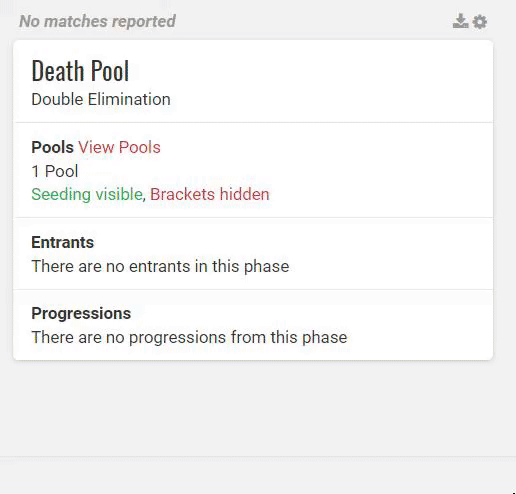Click the no progressions from this phase message
Screen dimensions: 516x494
[189, 337]
